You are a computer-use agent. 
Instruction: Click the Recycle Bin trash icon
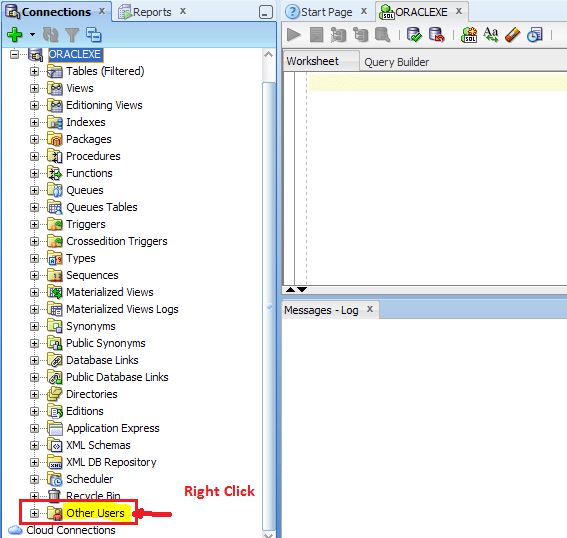(54, 496)
